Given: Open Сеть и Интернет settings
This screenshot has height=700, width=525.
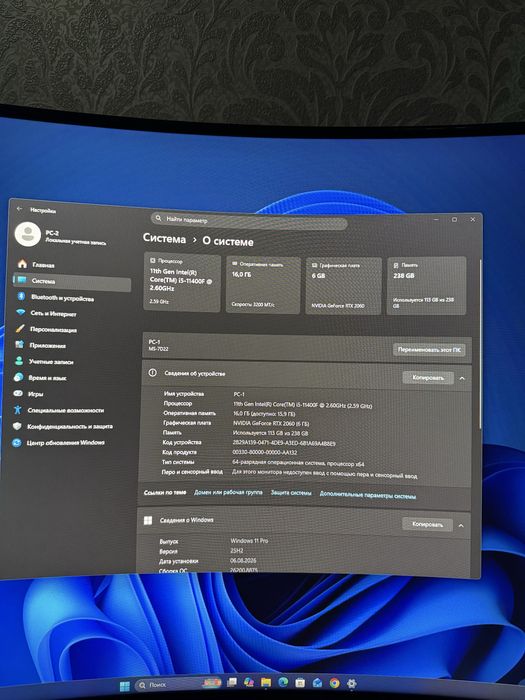Looking at the screenshot, I should point(46,313).
